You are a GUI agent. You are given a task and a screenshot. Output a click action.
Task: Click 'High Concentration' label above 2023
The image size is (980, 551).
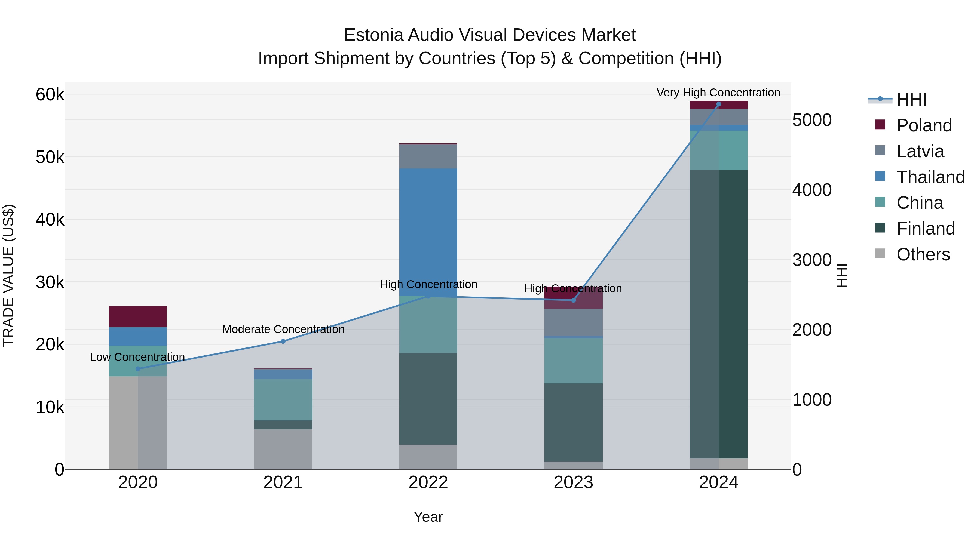[573, 288]
